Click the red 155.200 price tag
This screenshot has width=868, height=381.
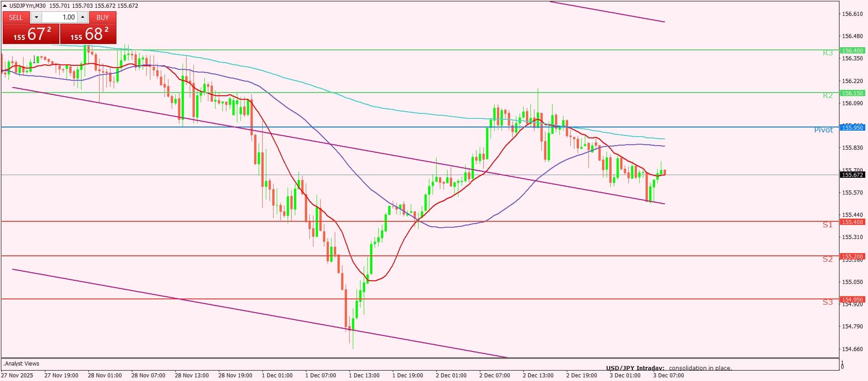852,256
